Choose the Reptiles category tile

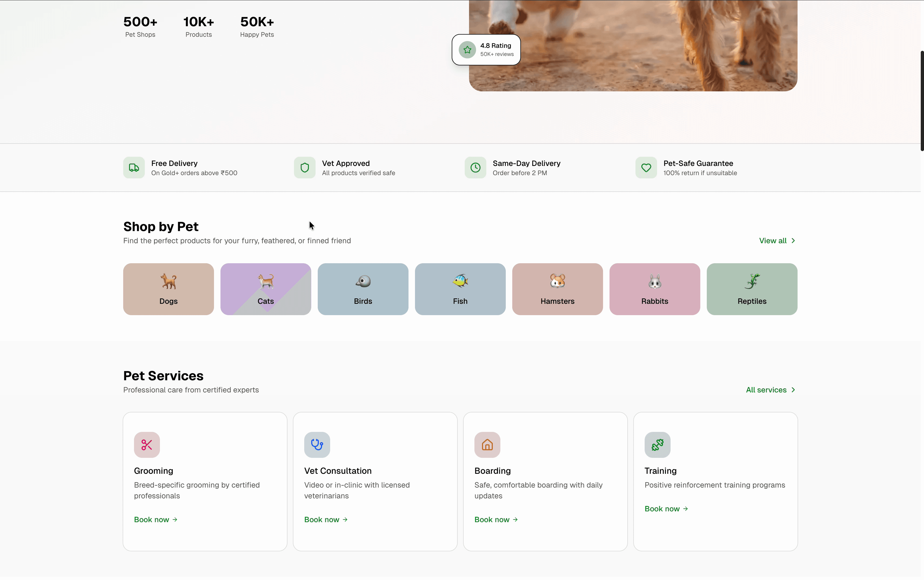pos(751,289)
